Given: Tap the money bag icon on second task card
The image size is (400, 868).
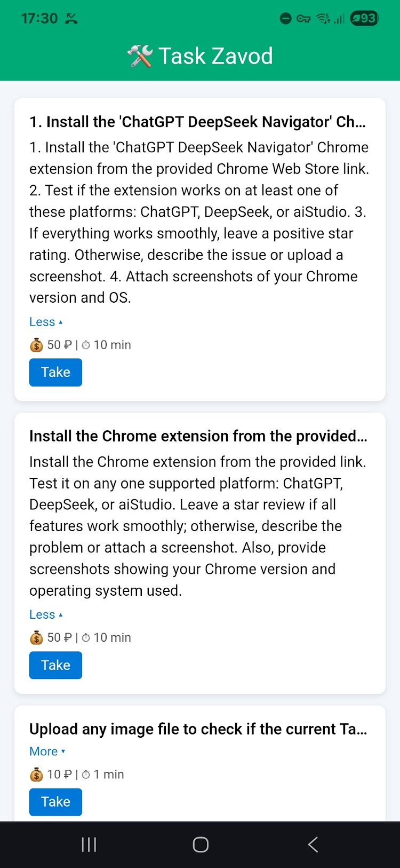Looking at the screenshot, I should 36,638.
